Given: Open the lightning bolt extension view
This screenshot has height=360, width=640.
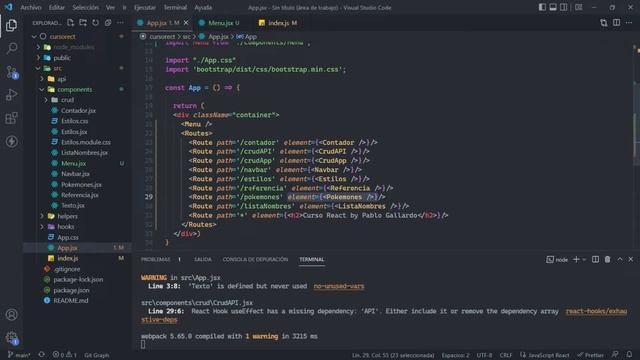Looking at the screenshot, I should [11, 141].
